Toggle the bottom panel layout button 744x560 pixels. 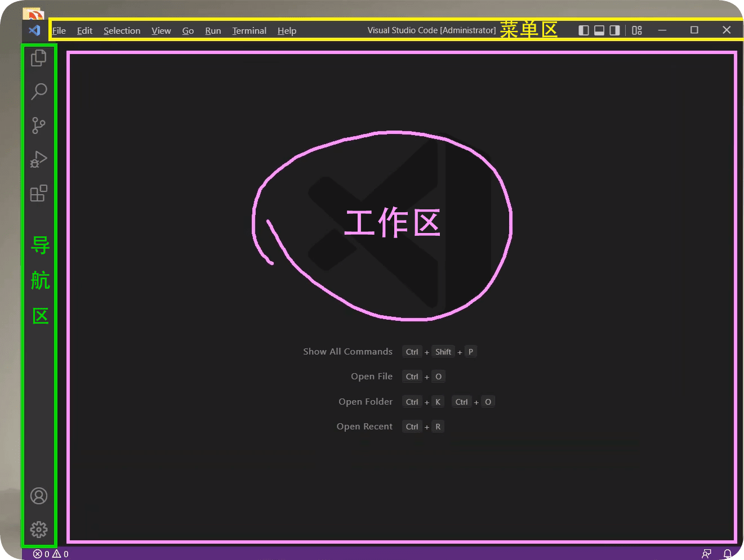click(x=599, y=30)
